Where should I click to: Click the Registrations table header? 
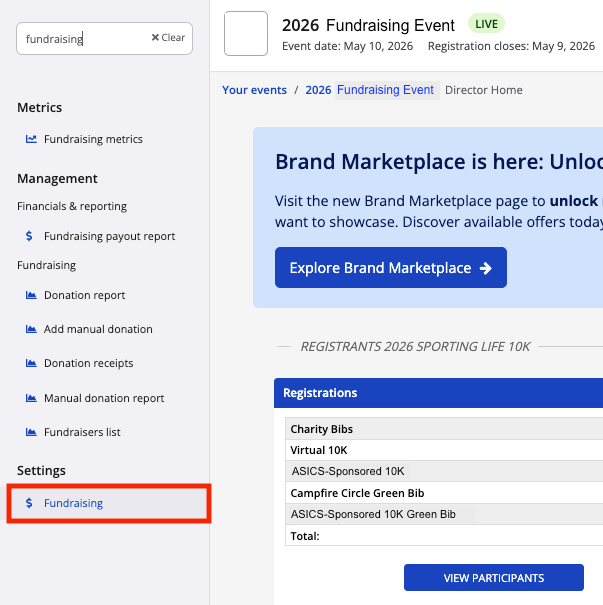(x=320, y=393)
